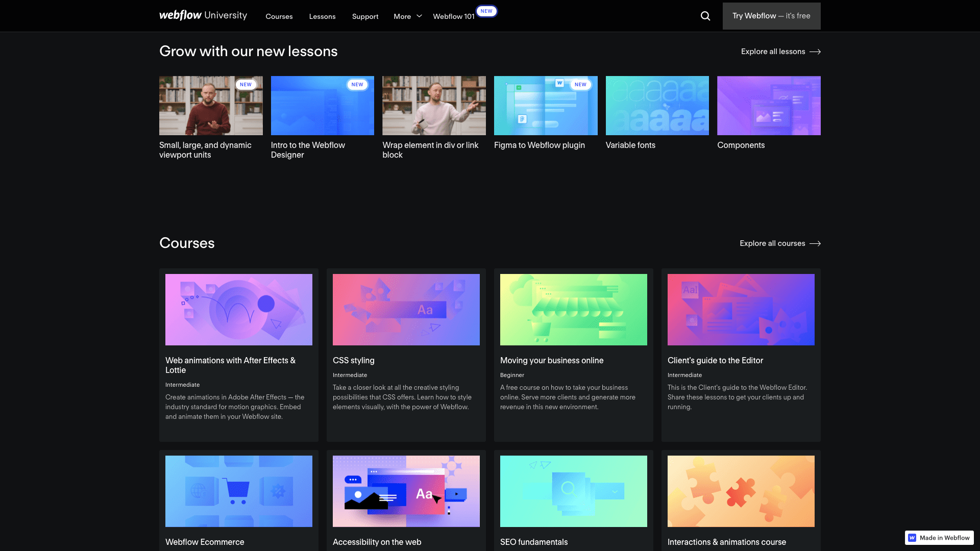Image resolution: width=980 pixels, height=551 pixels.
Task: Click the Variable fonts title text
Action: (x=630, y=145)
